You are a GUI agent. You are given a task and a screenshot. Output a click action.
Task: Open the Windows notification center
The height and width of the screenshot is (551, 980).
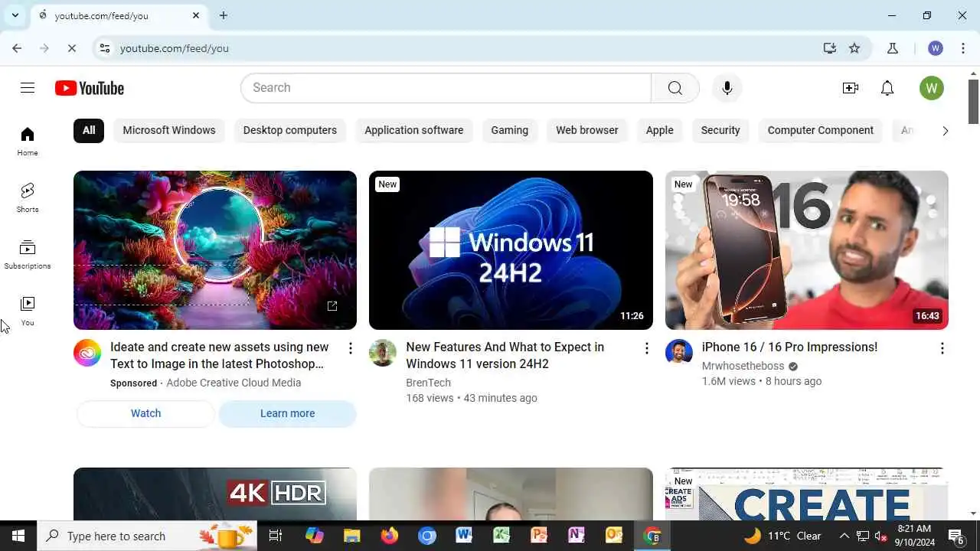[x=956, y=536]
